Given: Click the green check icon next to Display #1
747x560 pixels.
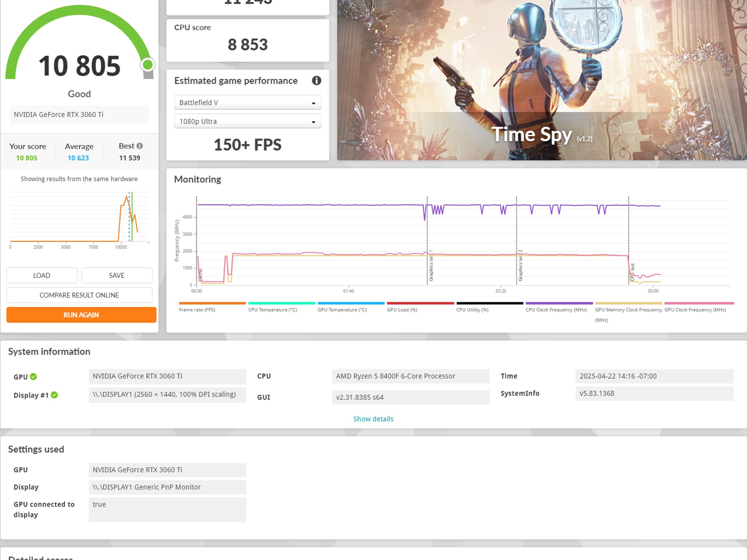Looking at the screenshot, I should [x=54, y=395].
